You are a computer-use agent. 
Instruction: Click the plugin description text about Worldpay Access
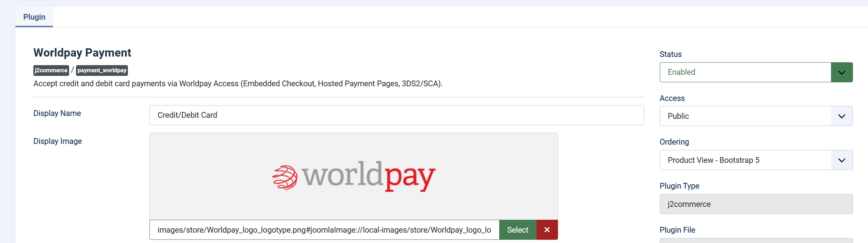(x=238, y=83)
